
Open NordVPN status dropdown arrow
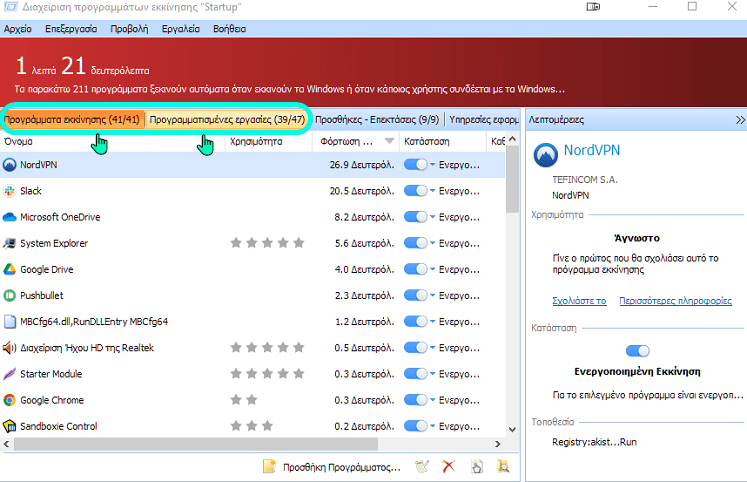[433, 164]
